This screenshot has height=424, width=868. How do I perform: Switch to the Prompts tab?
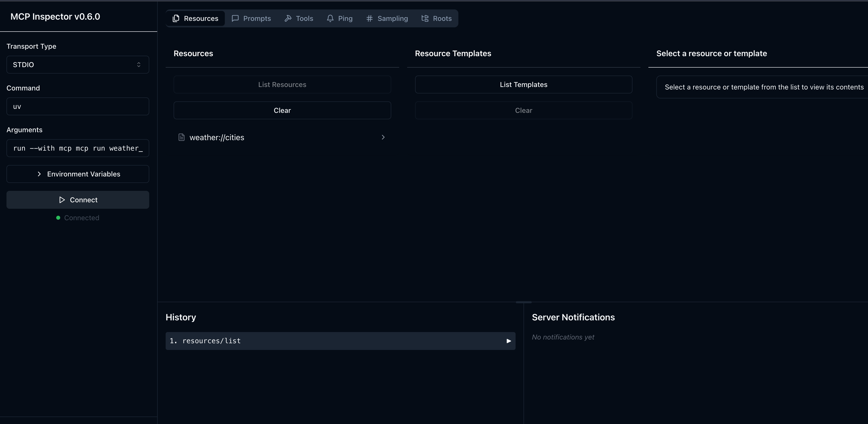251,19
